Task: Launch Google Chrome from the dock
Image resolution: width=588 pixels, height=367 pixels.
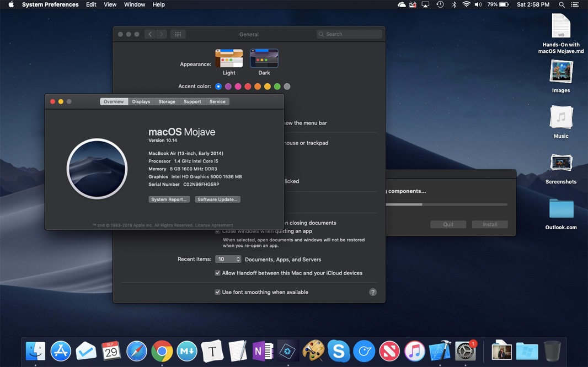Action: [x=162, y=351]
